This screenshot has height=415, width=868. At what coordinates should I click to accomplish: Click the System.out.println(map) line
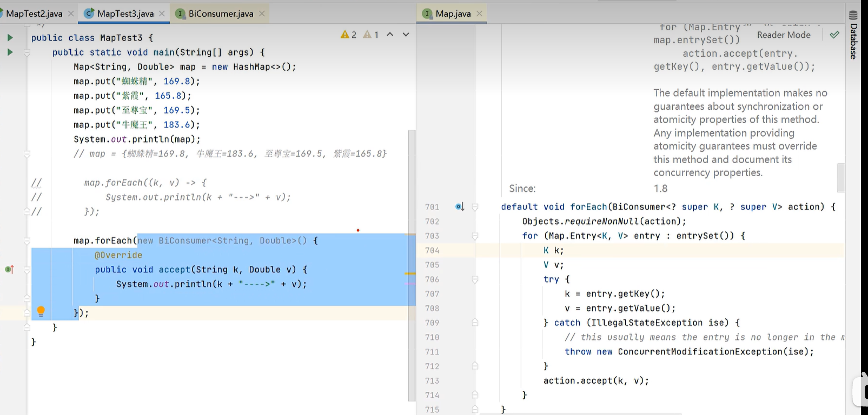tap(137, 139)
